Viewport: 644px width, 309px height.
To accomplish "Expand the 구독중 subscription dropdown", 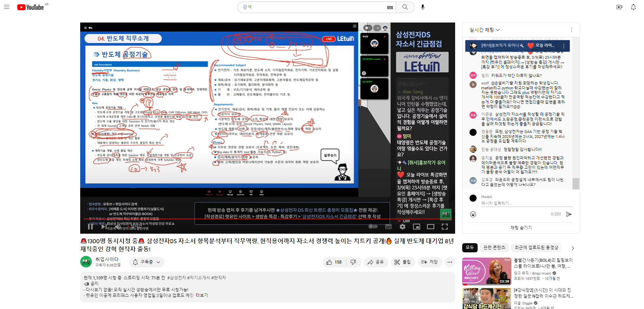I will pyautogui.click(x=147, y=262).
